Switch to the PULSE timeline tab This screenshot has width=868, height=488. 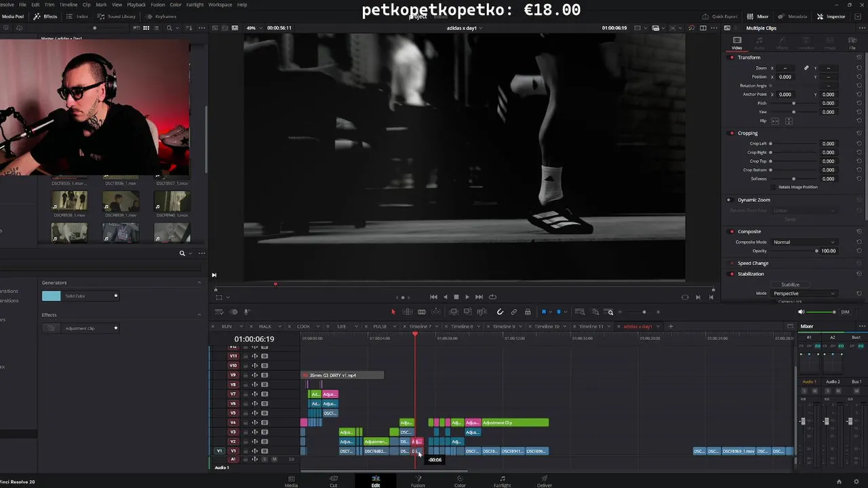[380, 327]
